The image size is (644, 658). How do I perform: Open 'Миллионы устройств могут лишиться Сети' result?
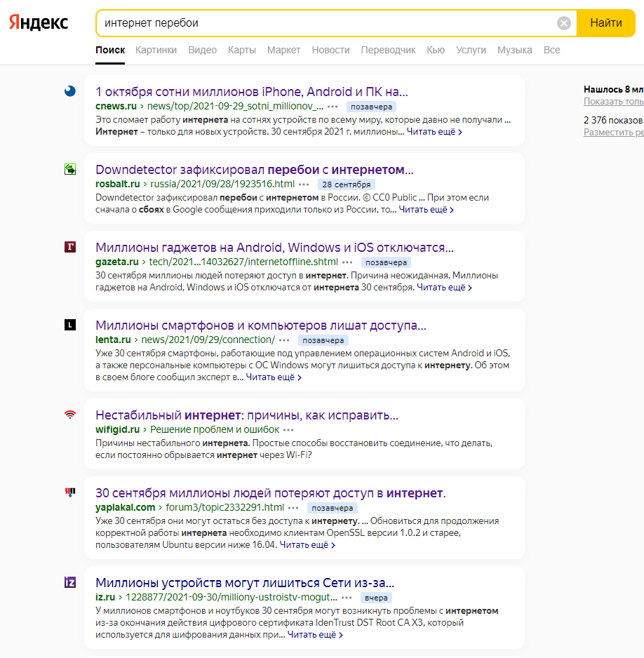[x=245, y=583]
